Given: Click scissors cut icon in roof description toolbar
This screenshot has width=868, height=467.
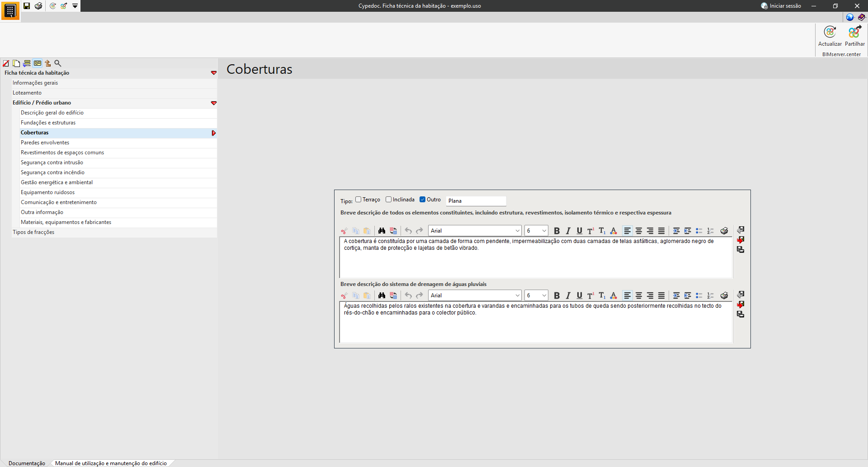Looking at the screenshot, I should [344, 231].
